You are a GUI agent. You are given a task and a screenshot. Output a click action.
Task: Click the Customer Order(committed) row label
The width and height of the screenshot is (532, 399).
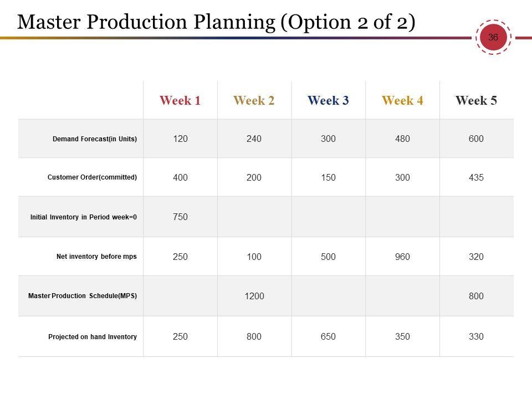[x=92, y=178]
